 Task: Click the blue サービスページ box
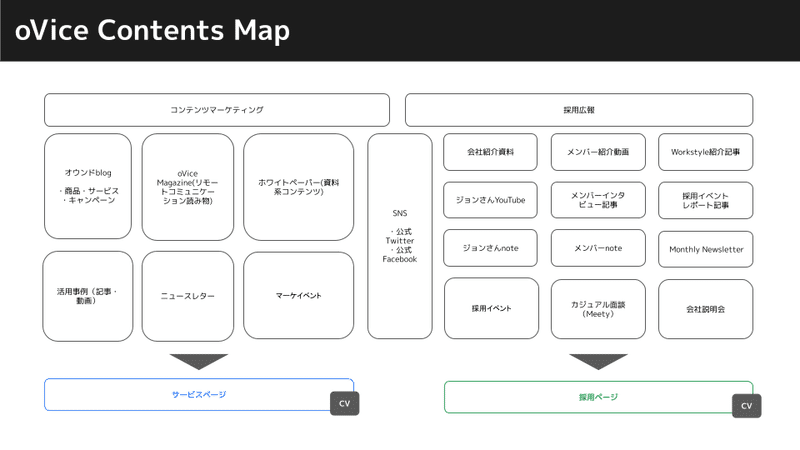point(199,394)
